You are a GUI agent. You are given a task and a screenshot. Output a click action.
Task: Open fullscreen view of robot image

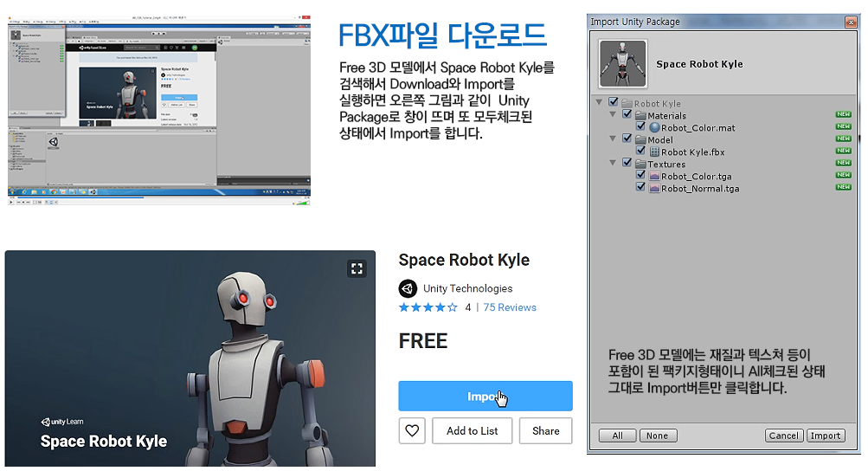point(357,268)
